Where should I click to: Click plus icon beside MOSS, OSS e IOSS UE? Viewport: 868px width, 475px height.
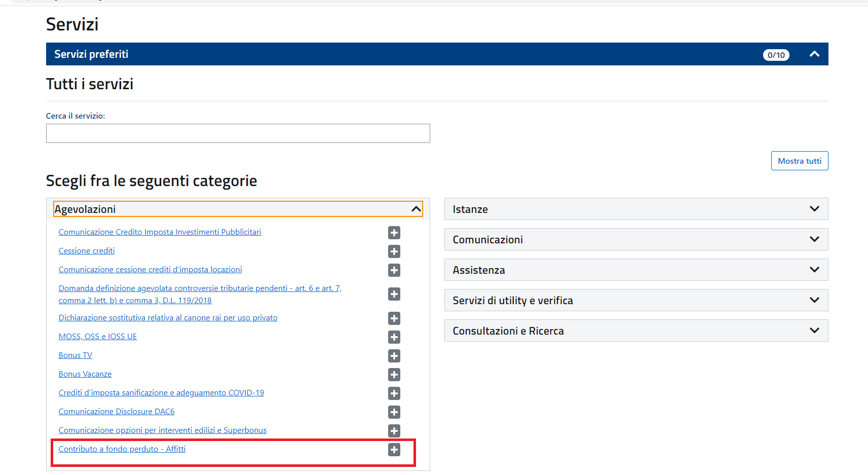coord(394,337)
